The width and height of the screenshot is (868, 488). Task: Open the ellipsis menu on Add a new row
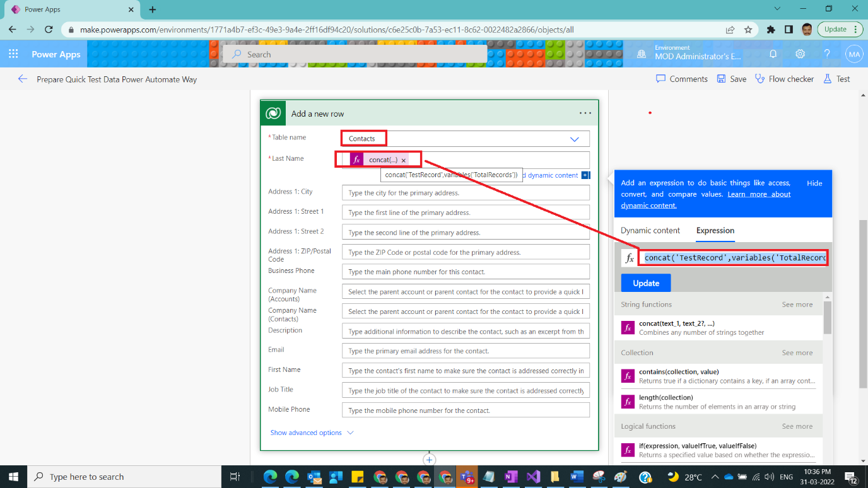(585, 113)
